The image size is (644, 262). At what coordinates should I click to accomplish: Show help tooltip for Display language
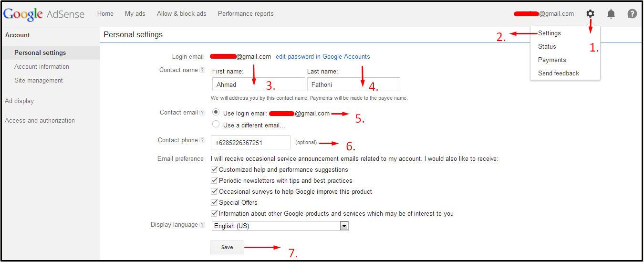[202, 225]
